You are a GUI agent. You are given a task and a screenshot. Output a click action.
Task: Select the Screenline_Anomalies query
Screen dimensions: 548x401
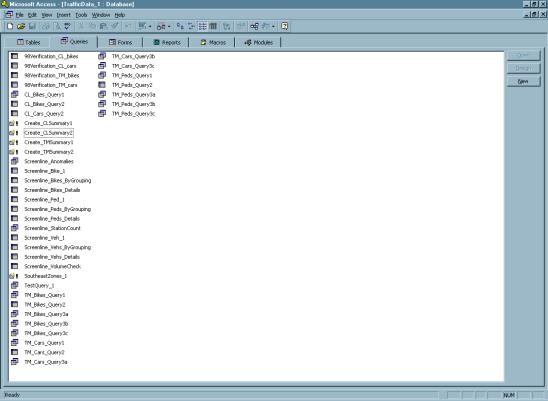point(49,162)
